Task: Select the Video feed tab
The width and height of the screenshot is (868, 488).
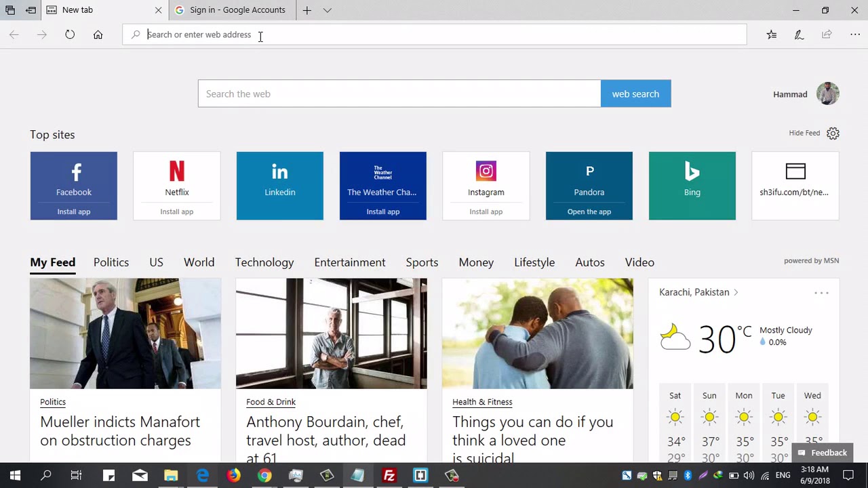Action: (639, 262)
